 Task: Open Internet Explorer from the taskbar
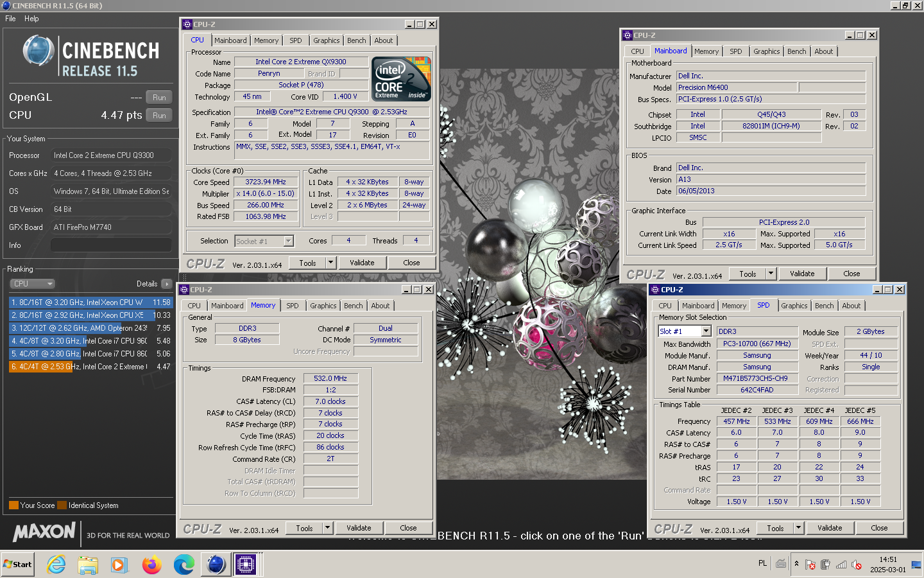[x=56, y=565]
